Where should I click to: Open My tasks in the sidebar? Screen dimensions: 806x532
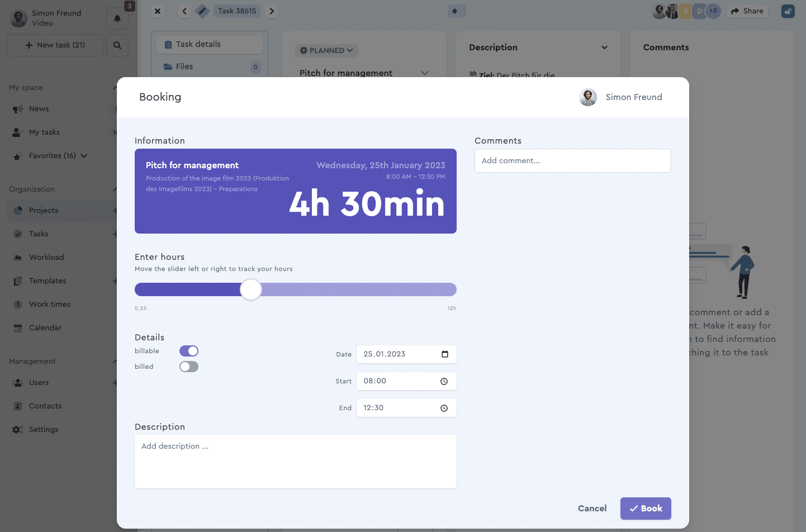coord(44,132)
